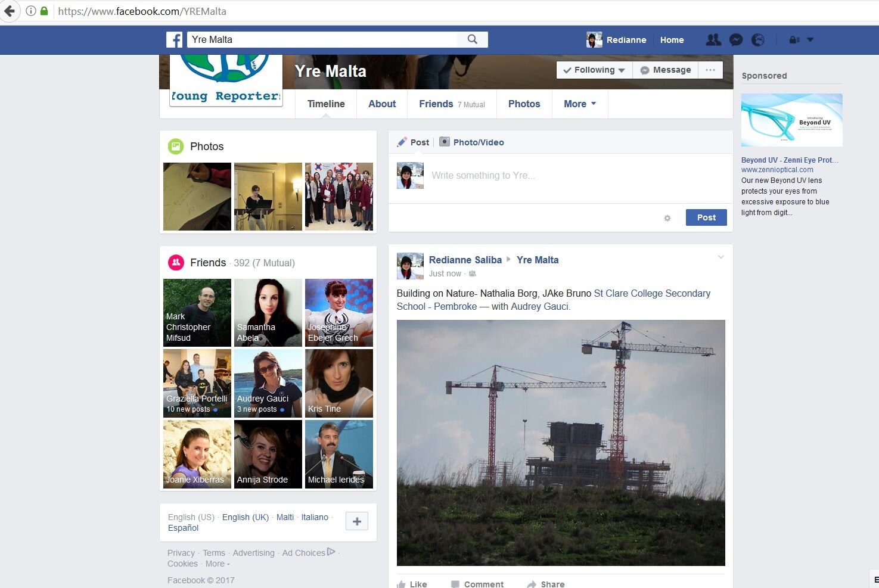Like the Building on Nature post
879x588 pixels.
tap(412, 584)
